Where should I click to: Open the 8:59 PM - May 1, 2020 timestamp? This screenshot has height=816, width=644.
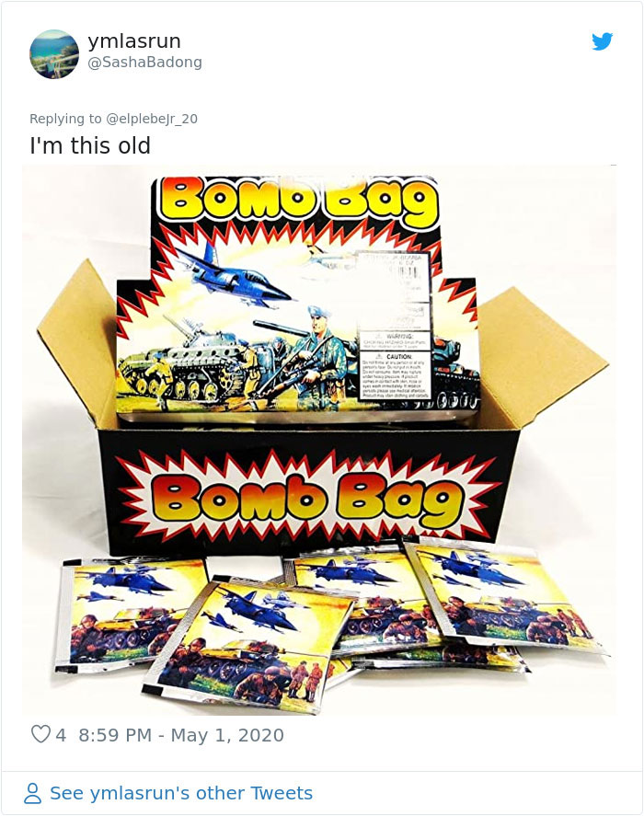pyautogui.click(x=181, y=735)
